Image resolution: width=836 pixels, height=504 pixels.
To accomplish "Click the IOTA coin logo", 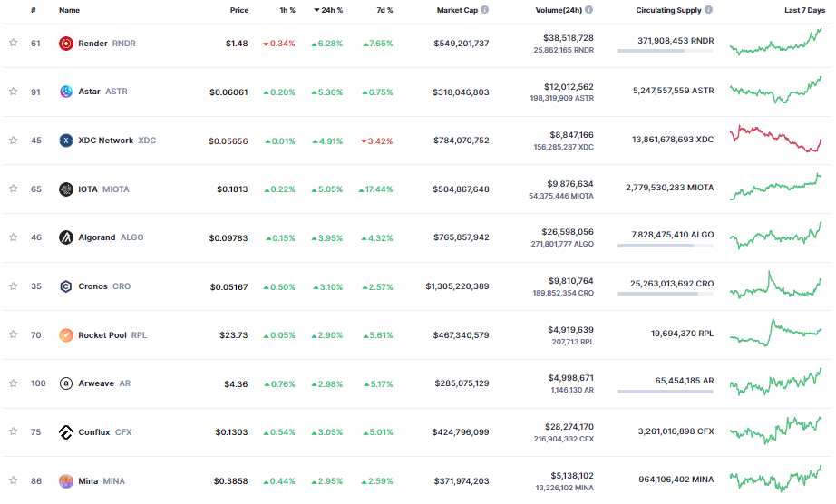I will (65, 189).
